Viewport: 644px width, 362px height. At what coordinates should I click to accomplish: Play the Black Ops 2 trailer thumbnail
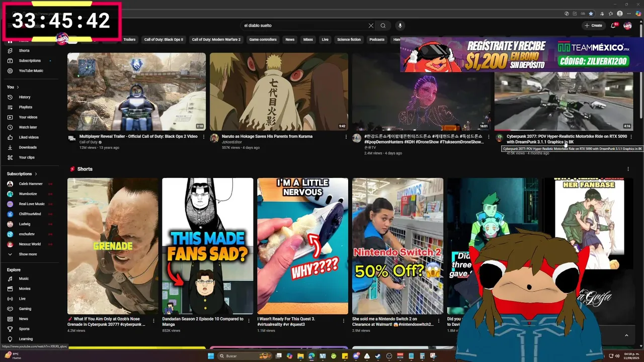(136, 92)
